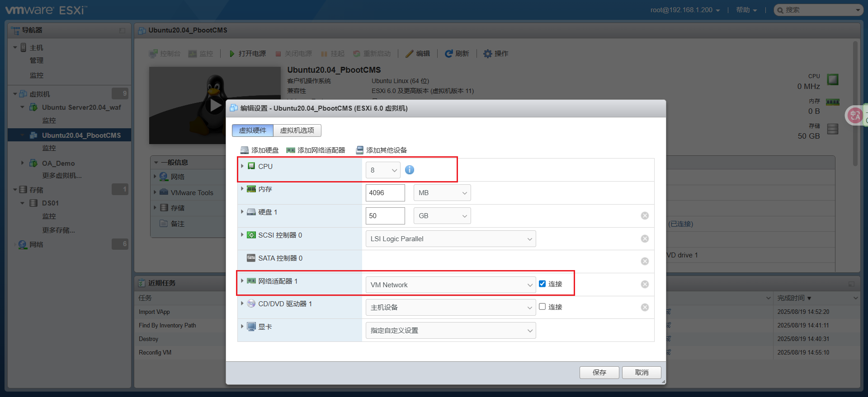Switch to the VM Options tab
Viewport: 868px width, 397px height.
(297, 131)
